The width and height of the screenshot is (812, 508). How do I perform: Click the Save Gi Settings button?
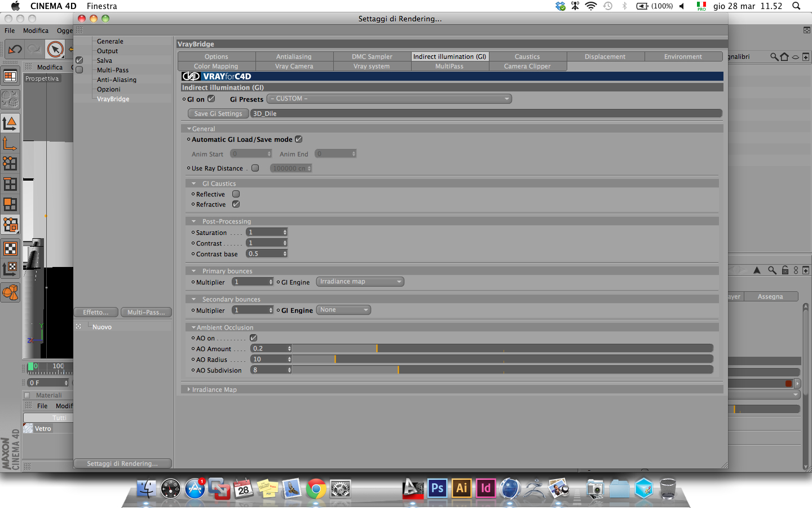coord(218,113)
